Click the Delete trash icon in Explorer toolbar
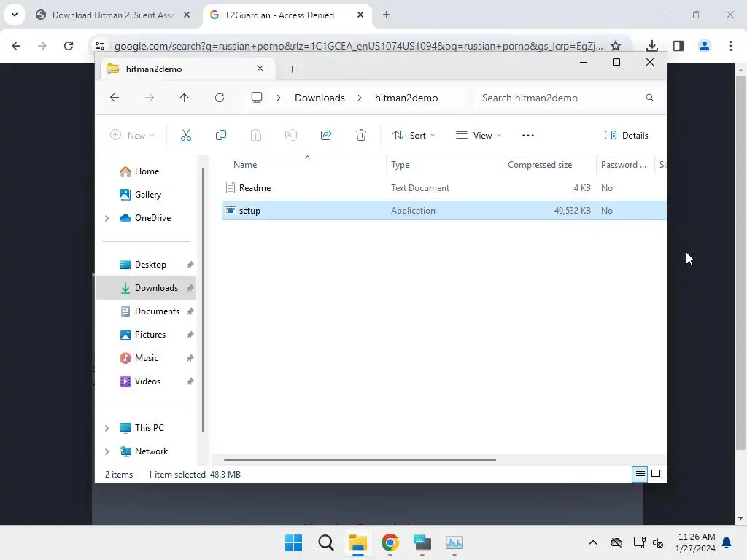 click(361, 135)
